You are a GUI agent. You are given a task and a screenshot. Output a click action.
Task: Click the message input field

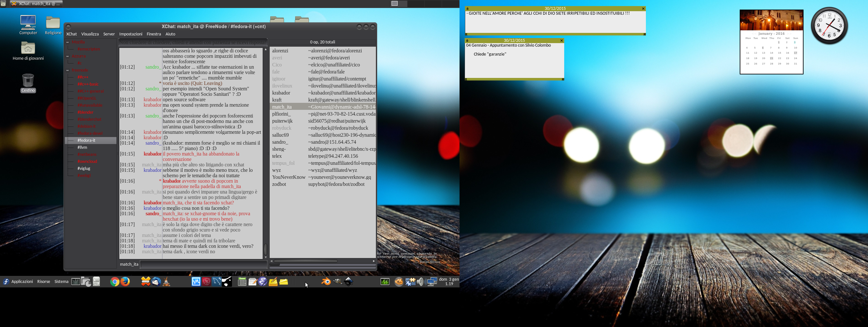pyautogui.click(x=204, y=265)
